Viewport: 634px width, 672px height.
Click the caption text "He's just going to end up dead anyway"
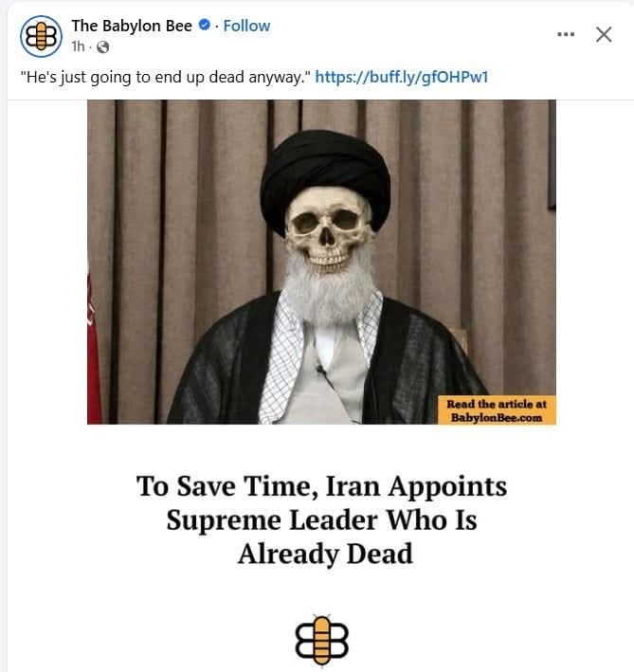(165, 78)
